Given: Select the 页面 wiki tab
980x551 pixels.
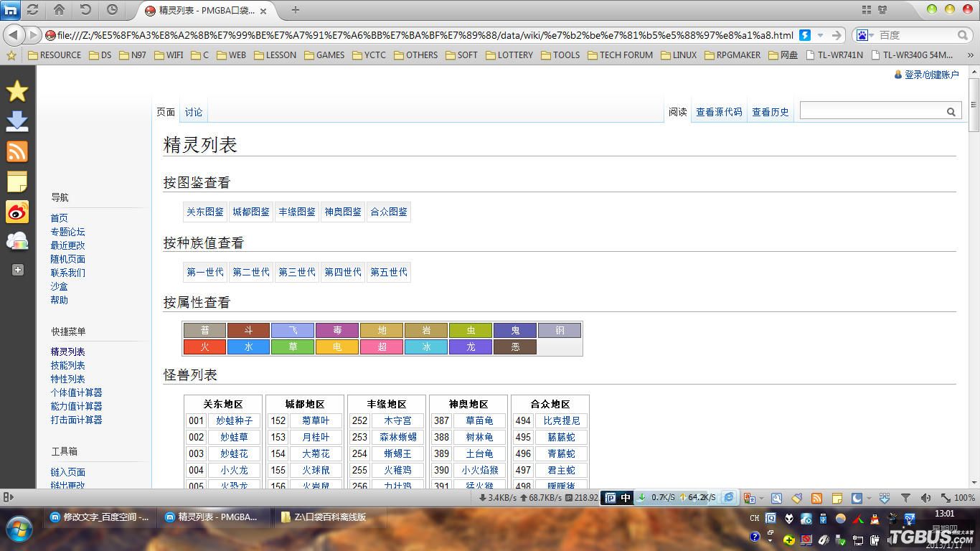Looking at the screenshot, I should point(166,111).
